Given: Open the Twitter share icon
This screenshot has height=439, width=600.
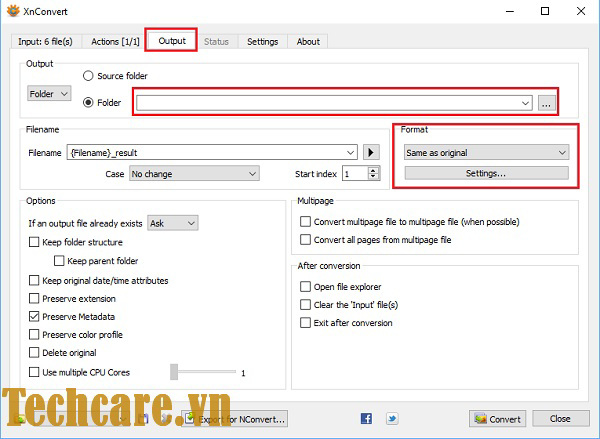Looking at the screenshot, I should [x=392, y=418].
